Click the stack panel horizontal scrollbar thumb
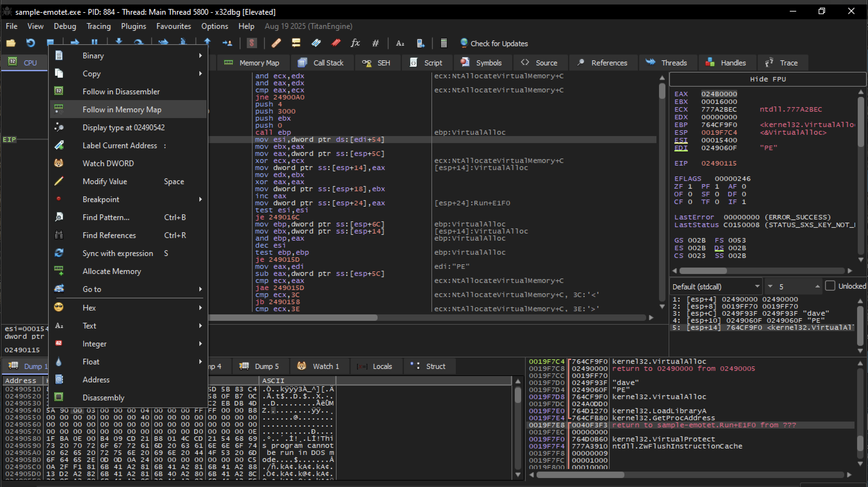The image size is (868, 487). 580,475
